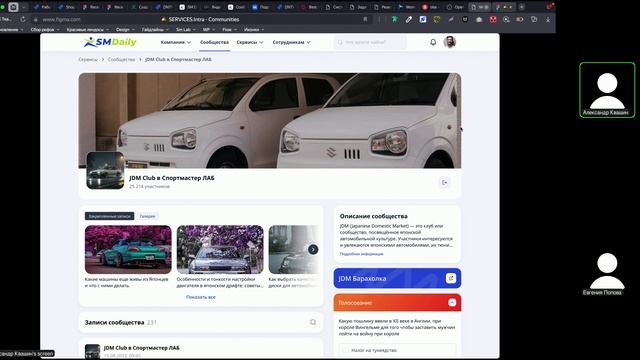Click the SM Daily logo
Image resolution: width=640 pixels, height=360 pixels.
110,42
